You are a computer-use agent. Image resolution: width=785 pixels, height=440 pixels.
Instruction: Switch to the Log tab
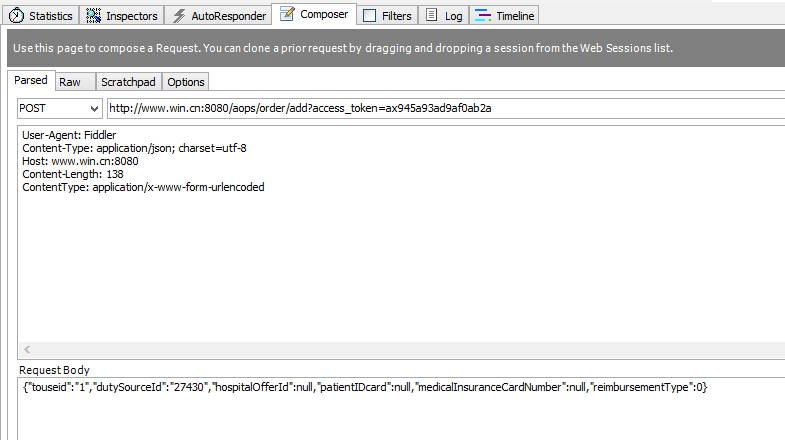[444, 16]
